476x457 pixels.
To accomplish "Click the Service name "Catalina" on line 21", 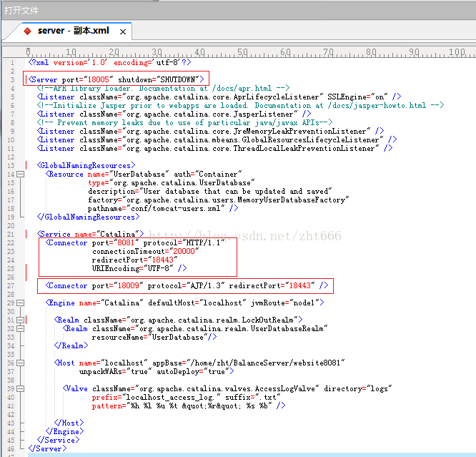I will (117, 234).
